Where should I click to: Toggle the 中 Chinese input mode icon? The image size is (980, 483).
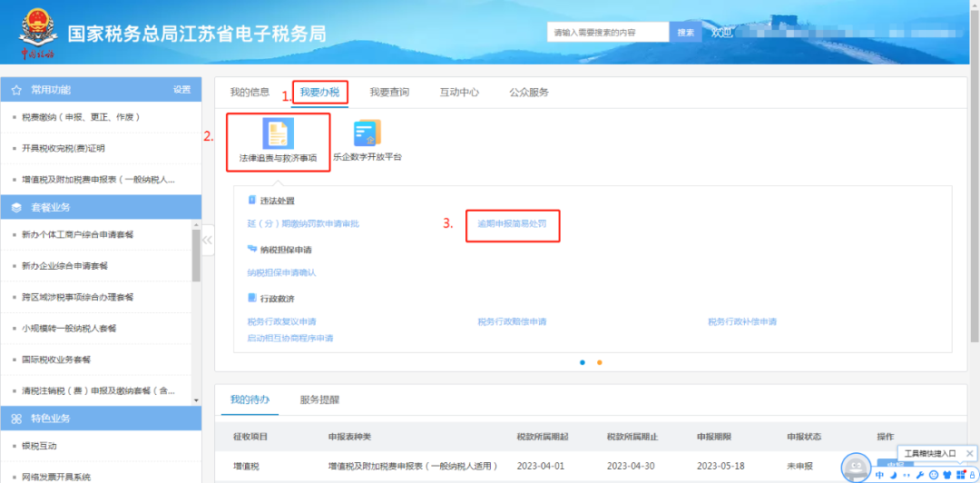[880, 475]
